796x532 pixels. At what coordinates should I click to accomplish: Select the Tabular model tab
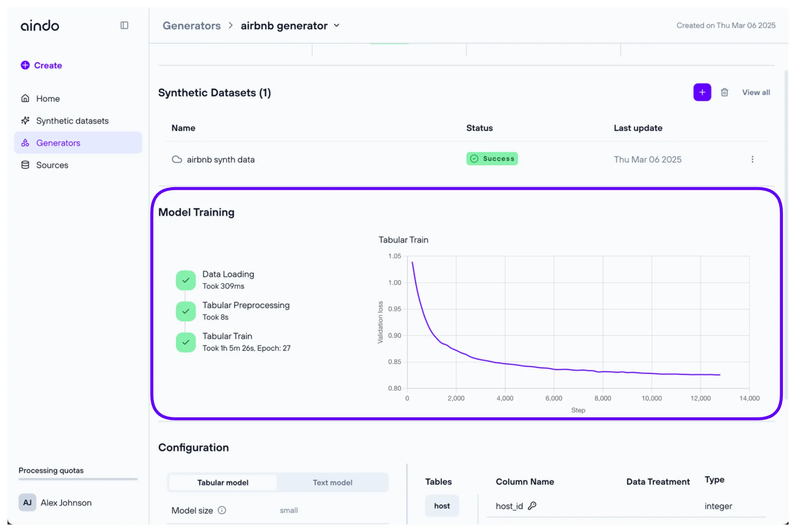pos(223,482)
